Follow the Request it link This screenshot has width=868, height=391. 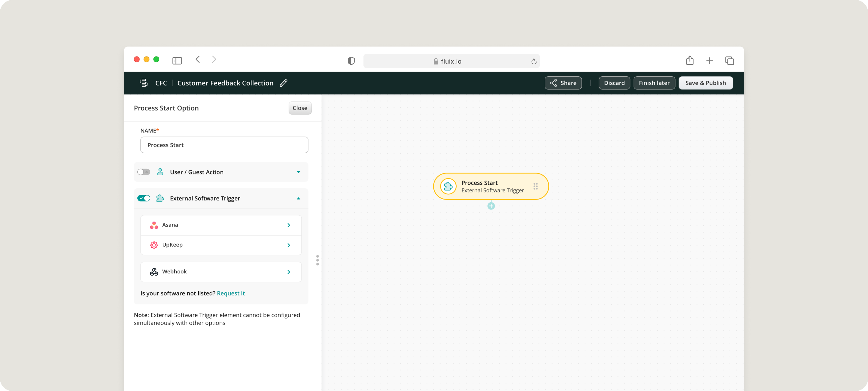coord(230,293)
